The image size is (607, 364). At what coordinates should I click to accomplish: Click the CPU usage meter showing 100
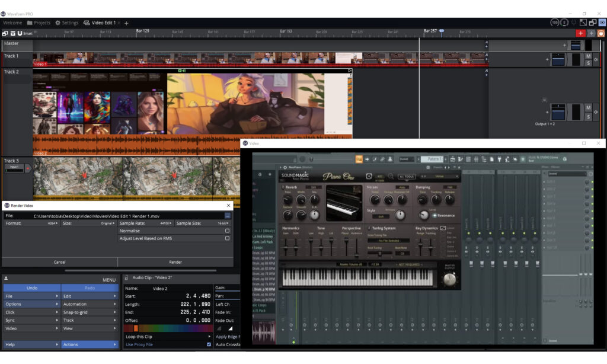[x=554, y=23]
